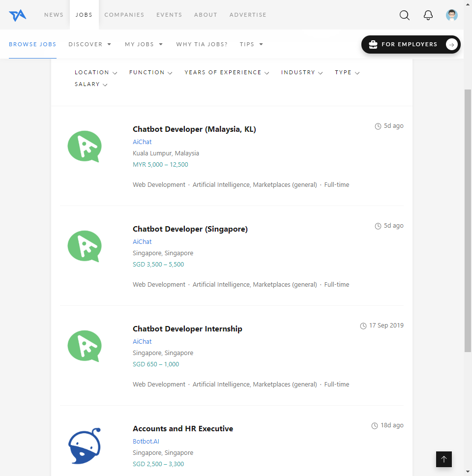
Task: Open the About page
Action: coord(206,15)
